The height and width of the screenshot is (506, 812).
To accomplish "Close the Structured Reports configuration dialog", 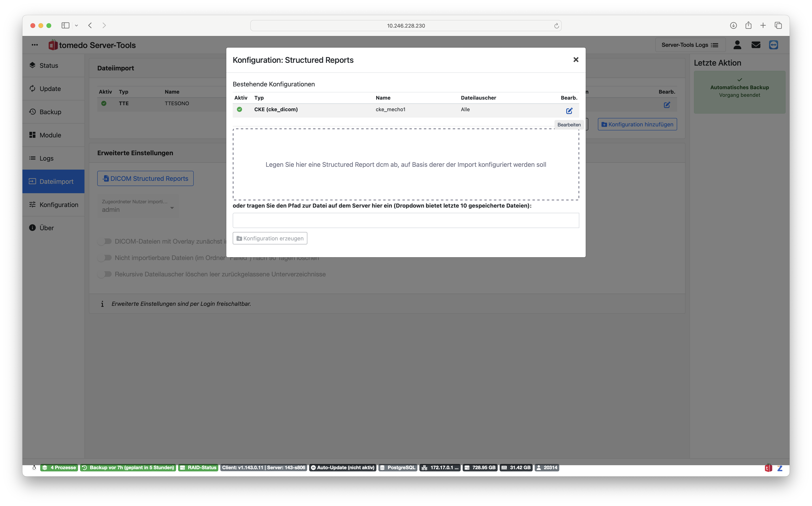I will [576, 60].
